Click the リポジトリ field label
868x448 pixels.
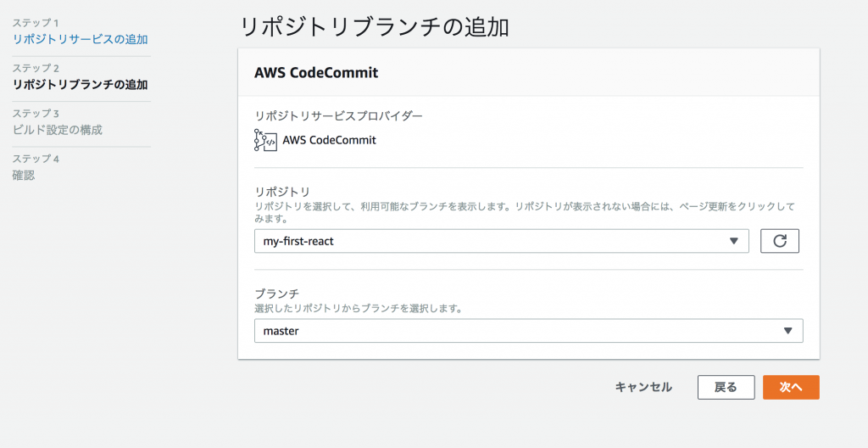(x=282, y=192)
